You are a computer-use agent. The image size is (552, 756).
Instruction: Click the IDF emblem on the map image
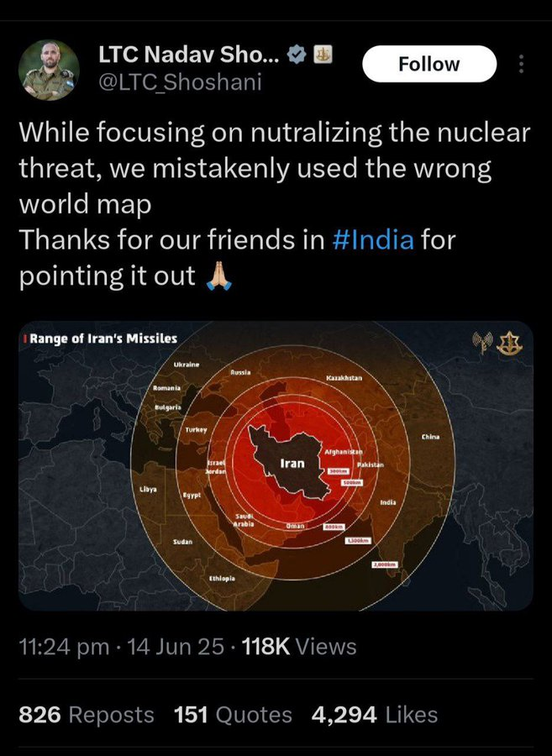click(509, 343)
